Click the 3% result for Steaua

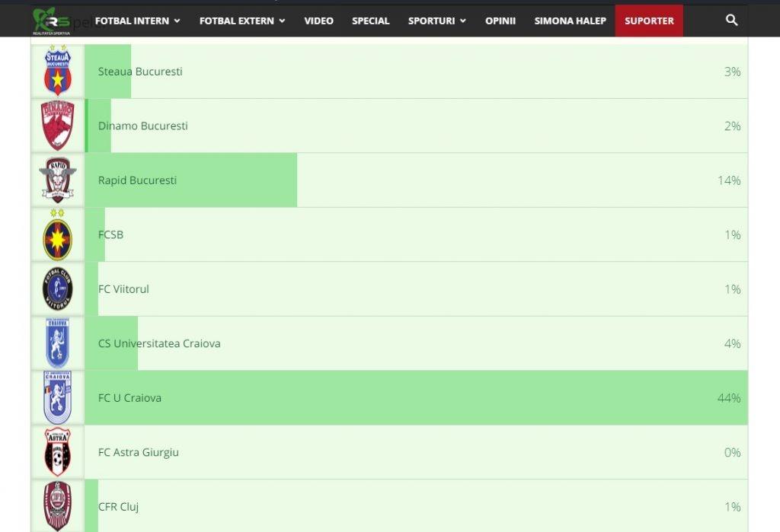pyautogui.click(x=732, y=72)
